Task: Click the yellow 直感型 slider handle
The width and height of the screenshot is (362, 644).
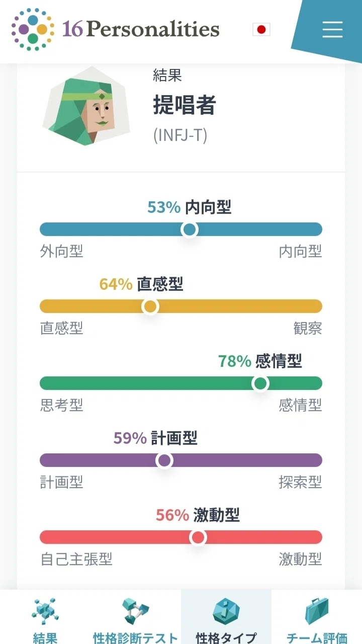Action: (150, 306)
